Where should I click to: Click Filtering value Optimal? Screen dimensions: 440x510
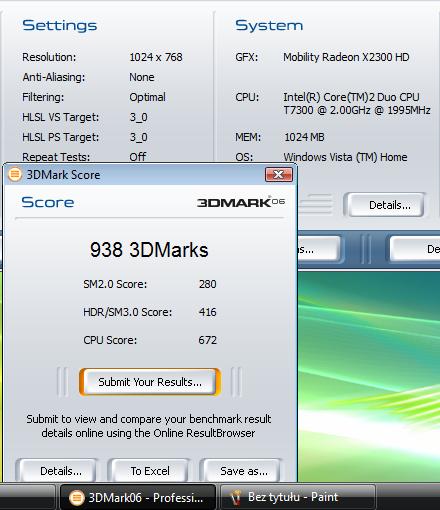[x=147, y=97]
